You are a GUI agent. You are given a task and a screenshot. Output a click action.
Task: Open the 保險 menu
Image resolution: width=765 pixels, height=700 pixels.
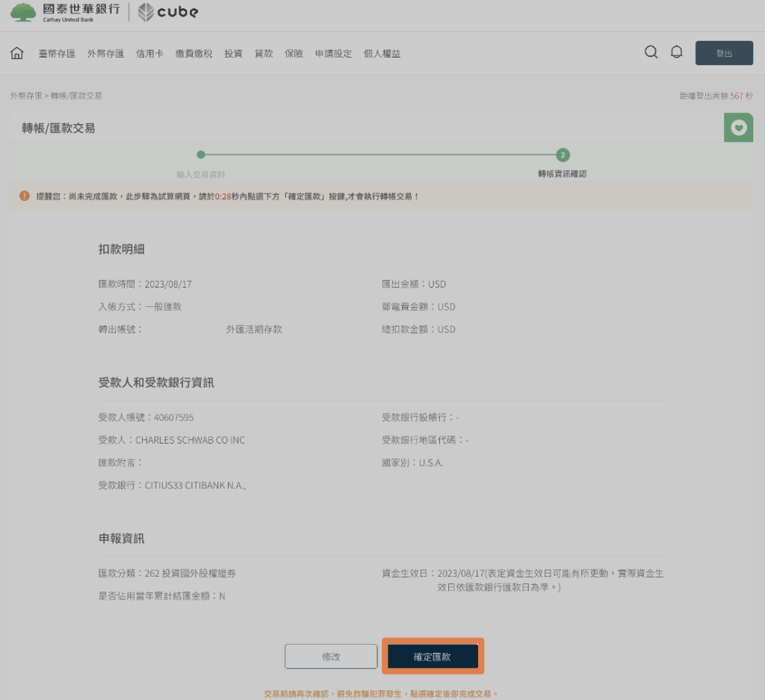293,53
